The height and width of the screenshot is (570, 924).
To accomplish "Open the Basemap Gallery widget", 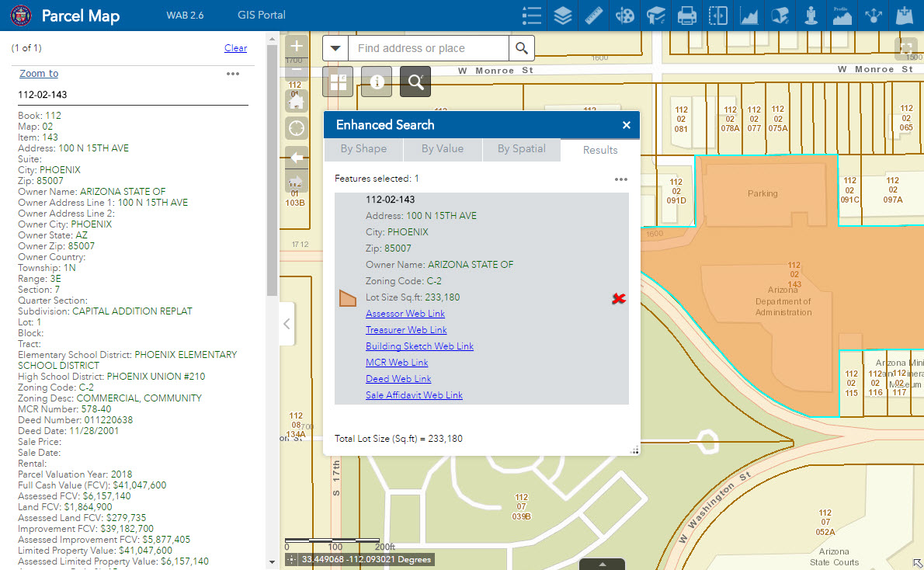I will (x=339, y=82).
